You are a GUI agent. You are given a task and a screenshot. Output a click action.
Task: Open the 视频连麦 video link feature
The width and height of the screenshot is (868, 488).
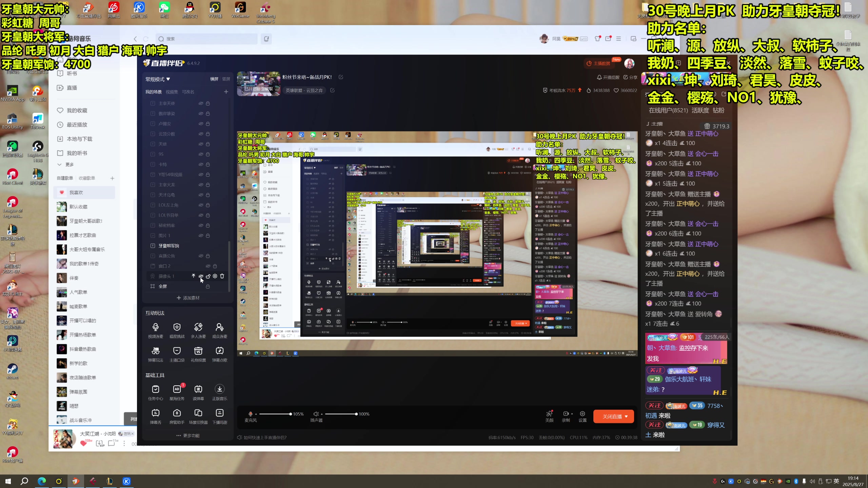[x=155, y=330]
